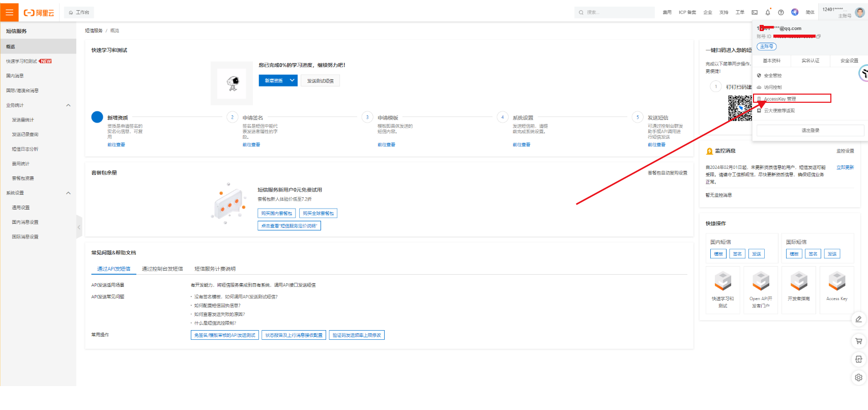Image resolution: width=868 pixels, height=410 pixels.
Task: Open the Open API开发者门户 cube card
Action: click(x=761, y=290)
